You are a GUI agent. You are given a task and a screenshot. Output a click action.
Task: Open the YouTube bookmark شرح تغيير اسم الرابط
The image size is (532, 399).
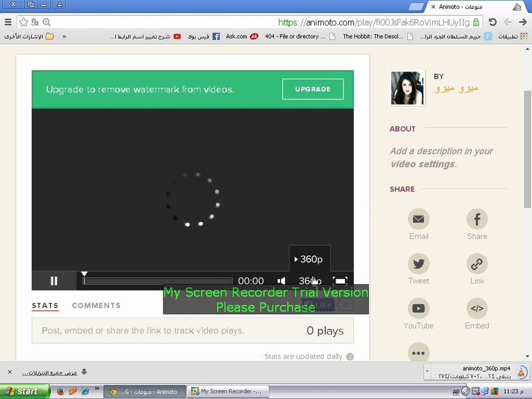[x=146, y=37]
